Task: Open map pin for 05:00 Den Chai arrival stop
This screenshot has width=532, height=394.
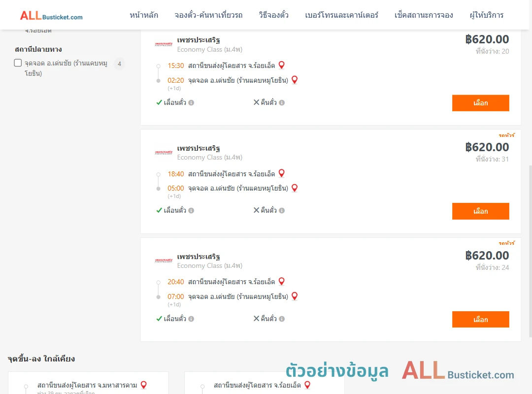Action: coord(295,188)
